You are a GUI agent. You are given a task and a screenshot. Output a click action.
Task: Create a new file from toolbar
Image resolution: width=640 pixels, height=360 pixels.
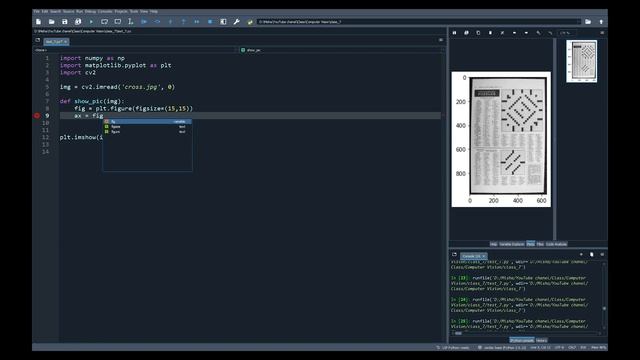click(x=38, y=22)
